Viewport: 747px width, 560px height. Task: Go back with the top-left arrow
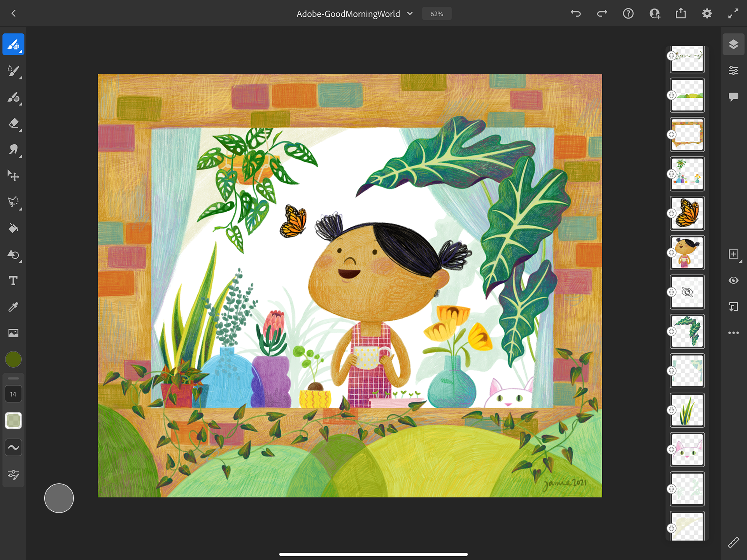click(x=14, y=14)
